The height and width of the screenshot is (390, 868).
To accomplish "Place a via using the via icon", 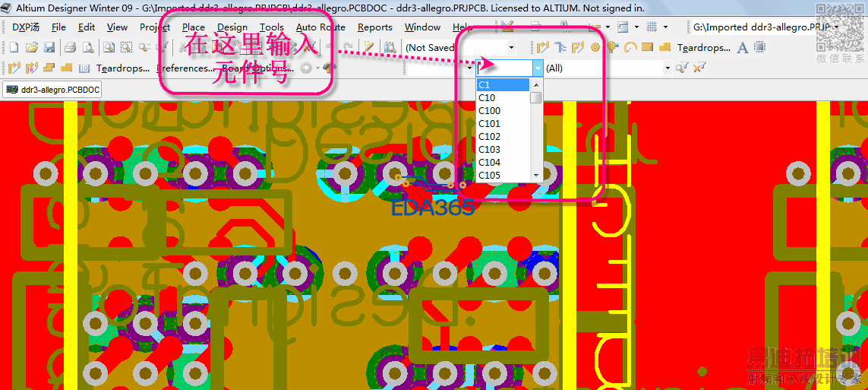I will 612,48.
